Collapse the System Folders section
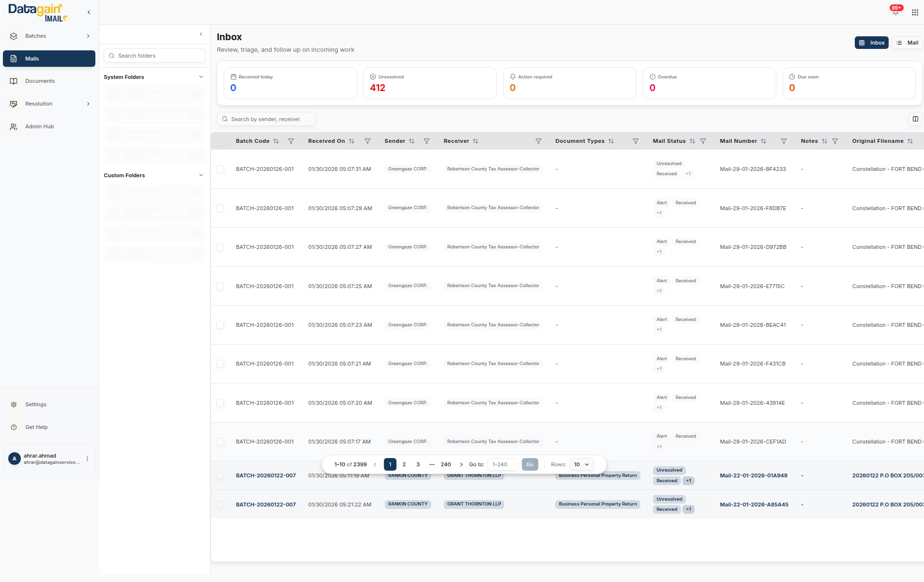This screenshot has width=924, height=582. (x=201, y=77)
